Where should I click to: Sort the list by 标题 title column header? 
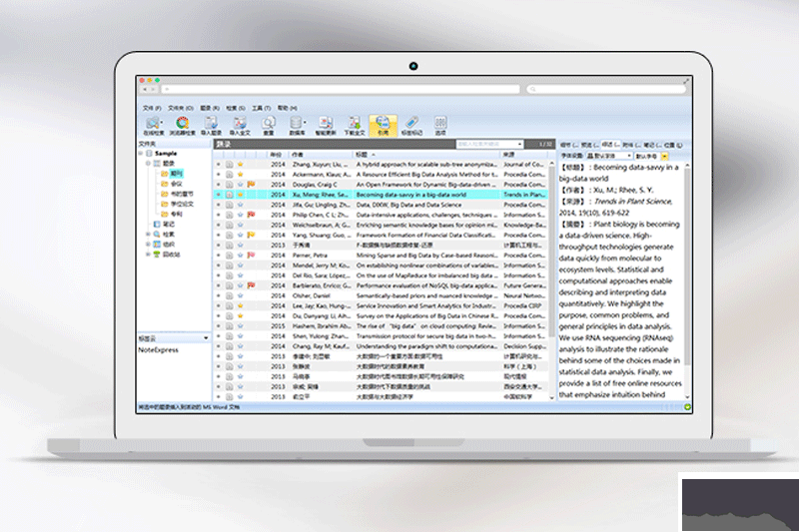(x=426, y=155)
